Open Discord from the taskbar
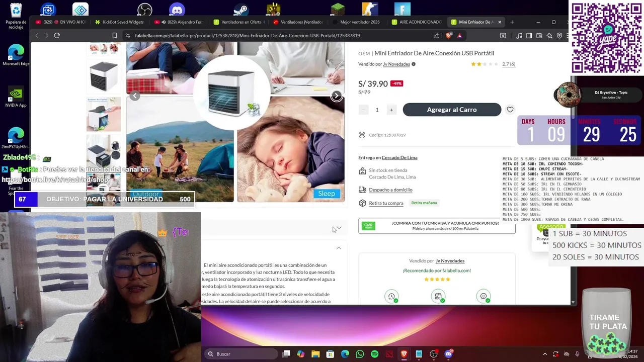Viewport: 644px width, 362px height. (448, 354)
